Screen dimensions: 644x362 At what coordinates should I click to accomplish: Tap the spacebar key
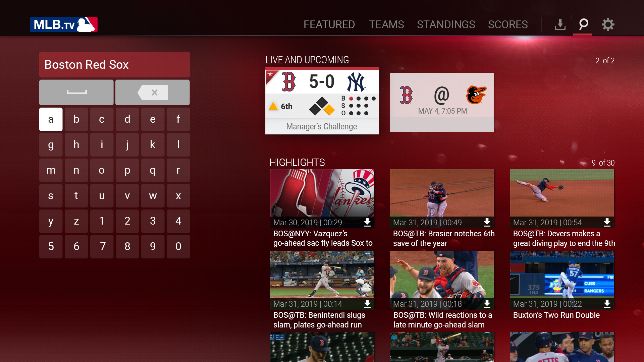point(76,93)
